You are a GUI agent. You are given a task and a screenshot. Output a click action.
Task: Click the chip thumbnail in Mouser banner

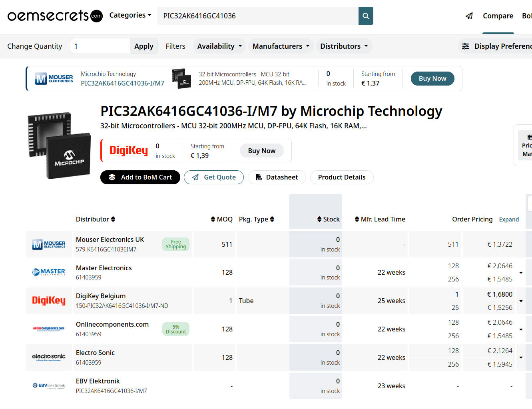(181, 78)
